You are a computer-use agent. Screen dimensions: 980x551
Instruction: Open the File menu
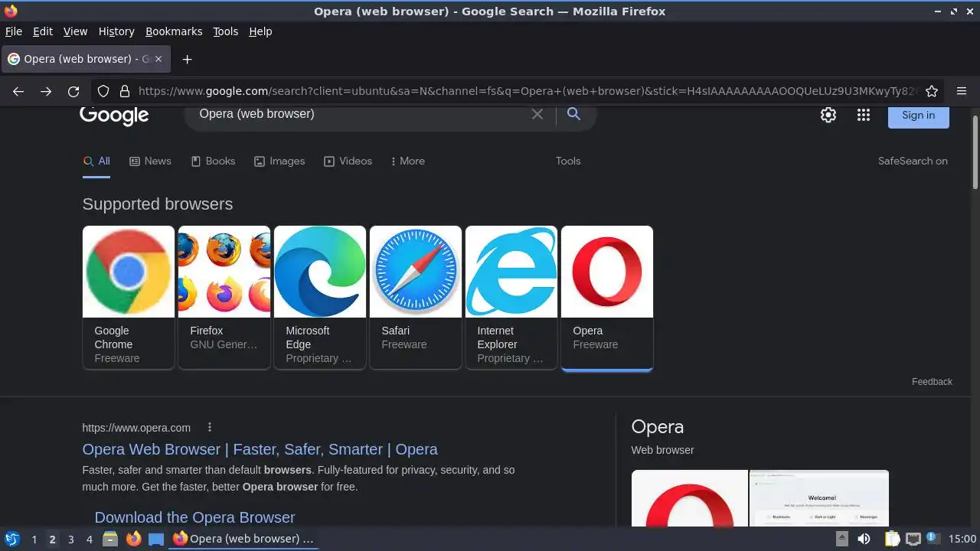[x=14, y=31]
